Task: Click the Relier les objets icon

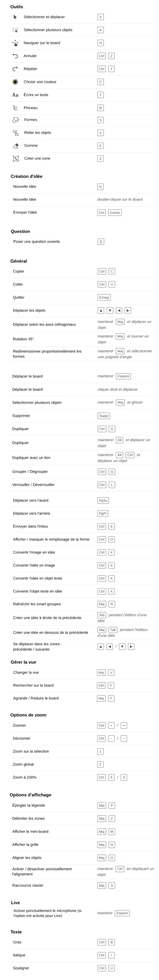Action: 16,133
